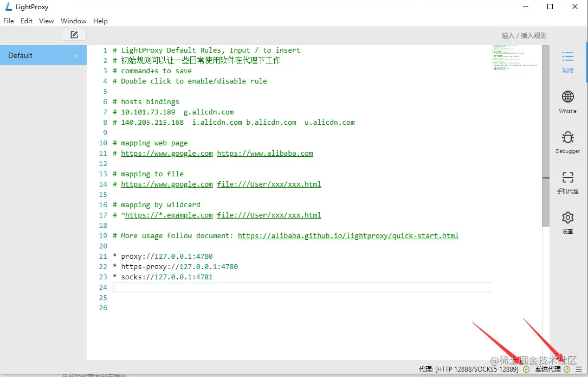Click file:///User/xxx/xxx.html on line 14
Image resolution: width=588 pixels, height=377 pixels.
point(269,184)
